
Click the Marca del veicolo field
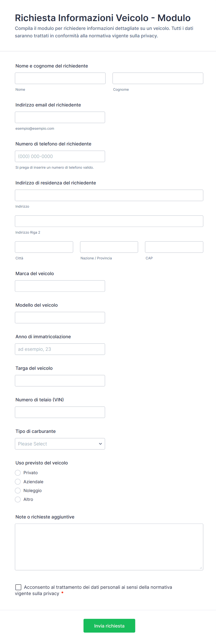(x=60, y=286)
